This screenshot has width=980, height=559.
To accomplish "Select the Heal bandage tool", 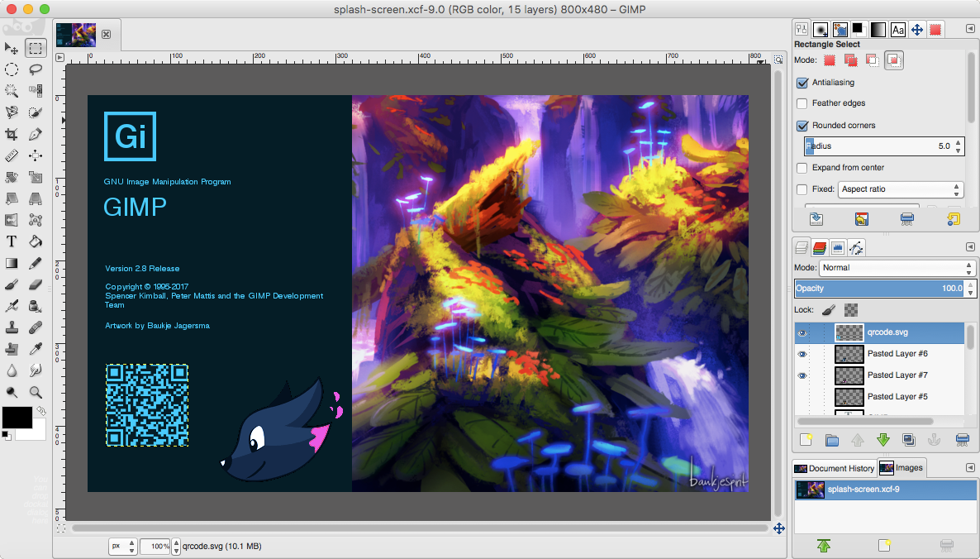I will click(x=36, y=327).
